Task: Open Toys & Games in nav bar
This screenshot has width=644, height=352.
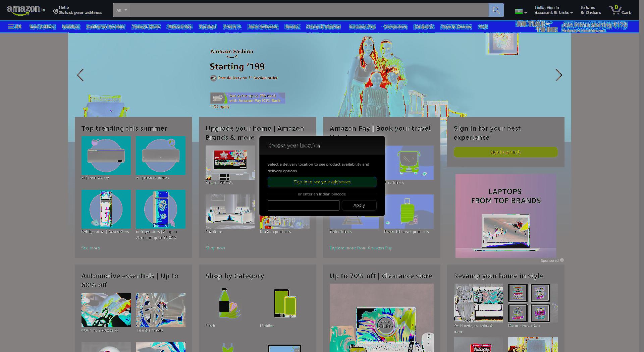Action: point(456,26)
